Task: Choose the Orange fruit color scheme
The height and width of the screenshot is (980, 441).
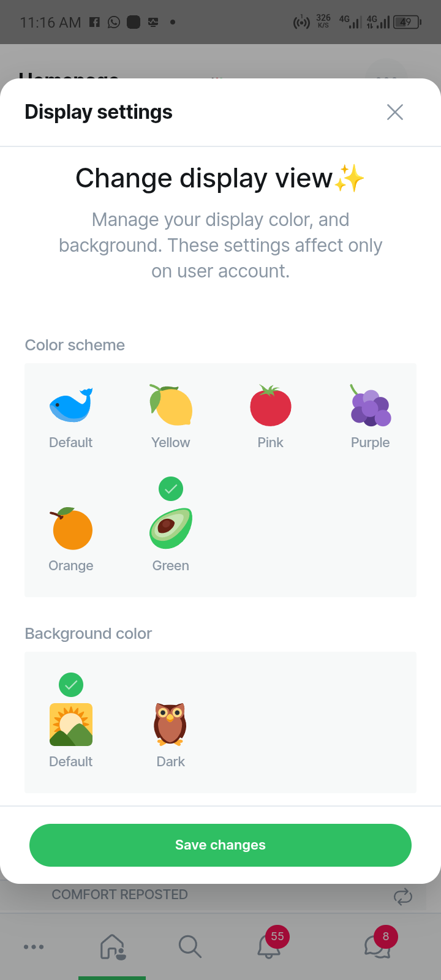Action: coord(72,529)
